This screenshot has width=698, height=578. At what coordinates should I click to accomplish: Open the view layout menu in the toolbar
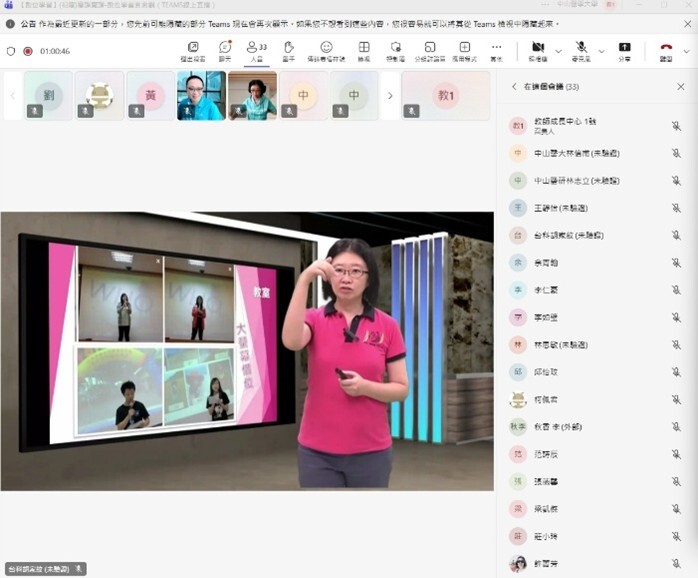point(364,49)
